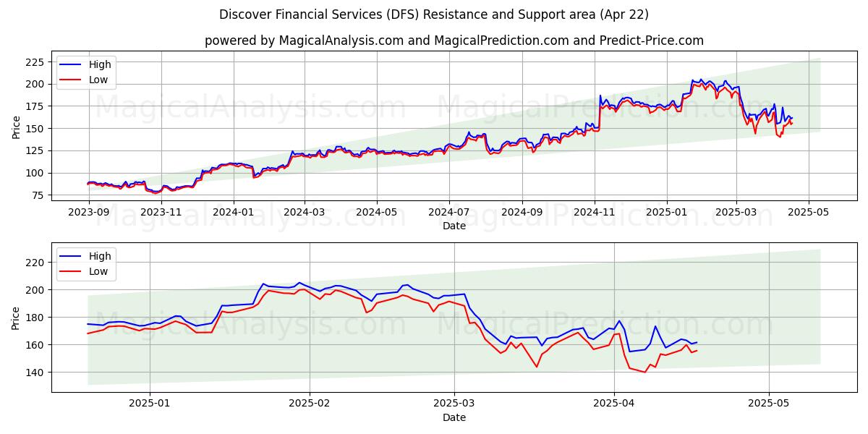Click the 'Date' axis label under the top chart

(454, 226)
